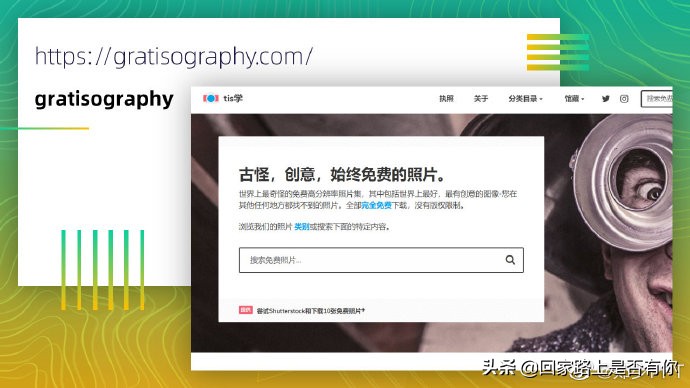Focus the top-right search field
Viewport: 690px width, 388px height.
[657, 99]
